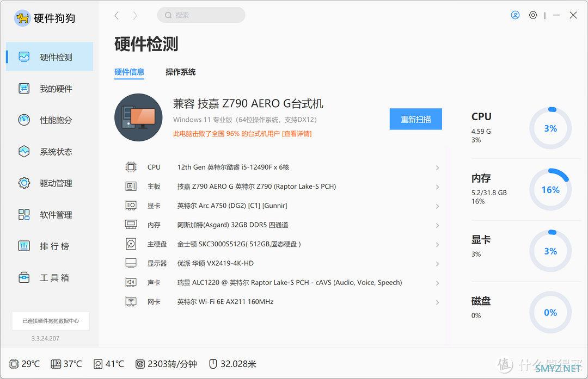Switch to the 操作系统 tab
The width and height of the screenshot is (588, 379).
pyautogui.click(x=180, y=72)
